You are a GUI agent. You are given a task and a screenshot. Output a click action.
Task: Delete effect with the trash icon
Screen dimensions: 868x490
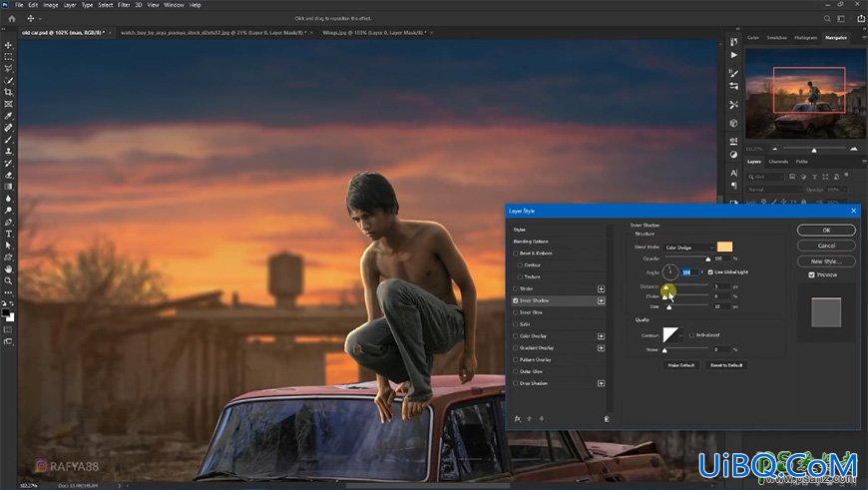click(607, 419)
